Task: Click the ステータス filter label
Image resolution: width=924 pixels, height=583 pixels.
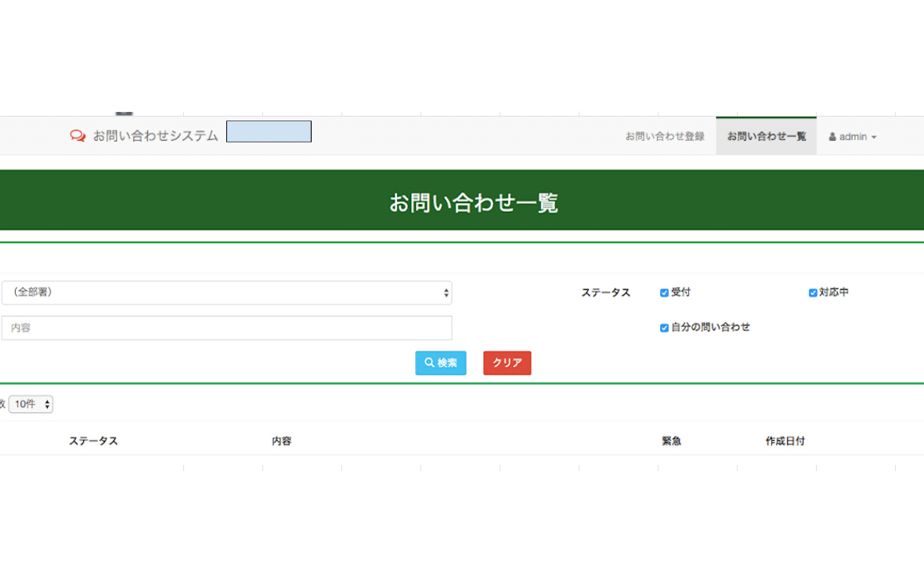Action: (606, 293)
